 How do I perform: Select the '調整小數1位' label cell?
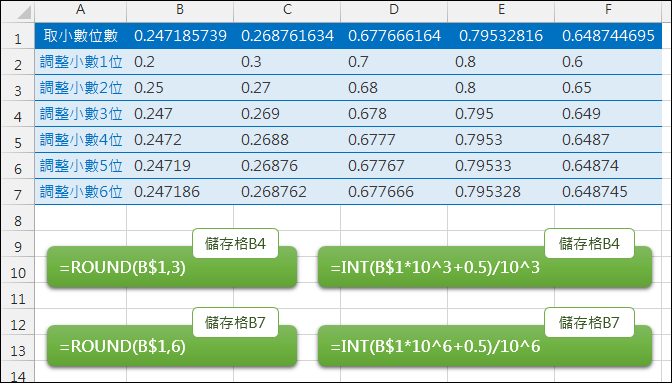pyautogui.click(x=81, y=62)
